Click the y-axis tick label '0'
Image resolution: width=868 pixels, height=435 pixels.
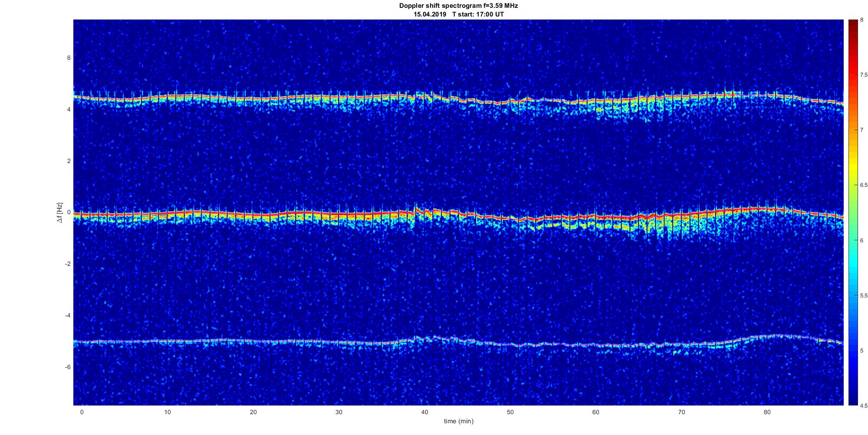click(69, 213)
